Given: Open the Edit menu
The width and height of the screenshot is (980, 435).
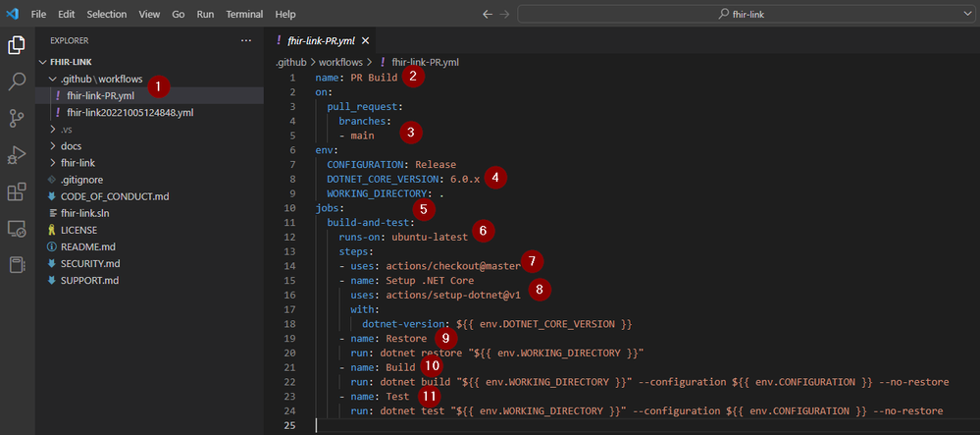Looking at the screenshot, I should pyautogui.click(x=67, y=14).
